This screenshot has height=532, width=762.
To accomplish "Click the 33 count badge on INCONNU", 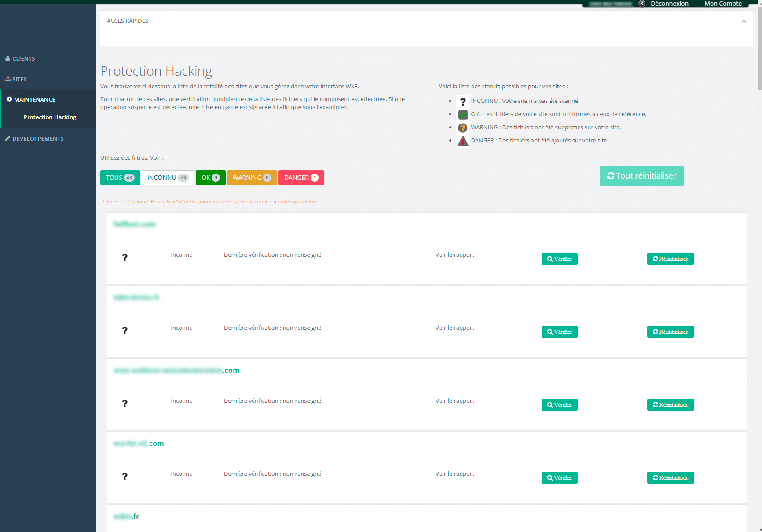I will pyautogui.click(x=183, y=178).
